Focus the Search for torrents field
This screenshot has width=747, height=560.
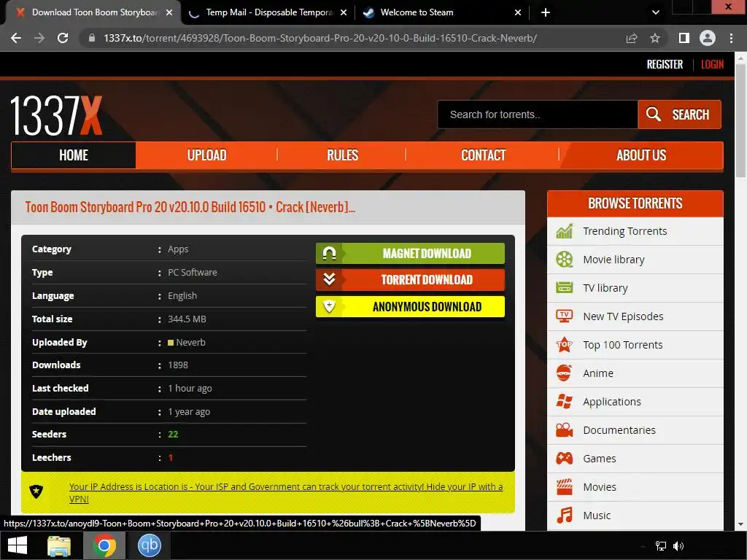coord(538,114)
